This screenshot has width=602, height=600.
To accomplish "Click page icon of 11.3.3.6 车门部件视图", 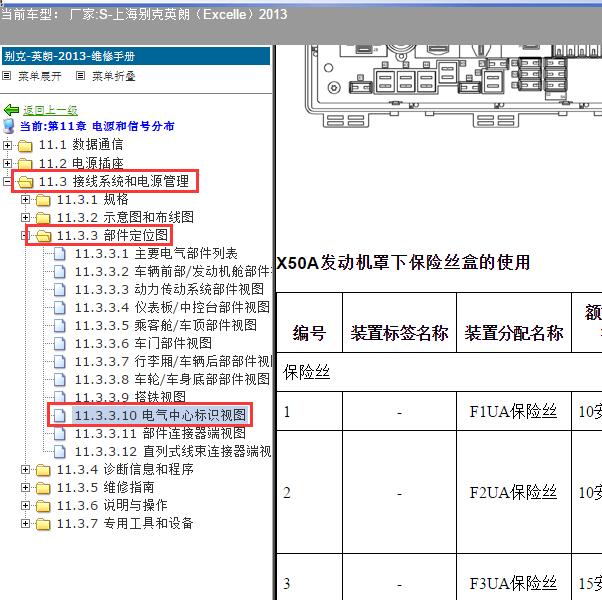I will point(60,344).
